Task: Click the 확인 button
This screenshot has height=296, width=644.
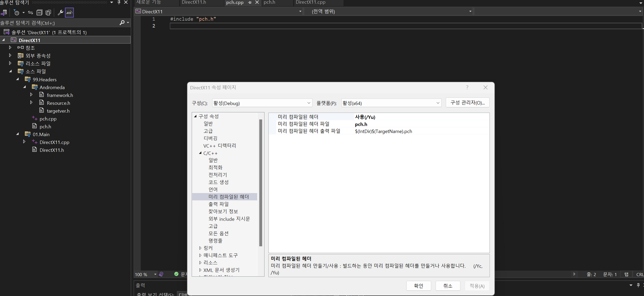Action: pyautogui.click(x=419, y=286)
